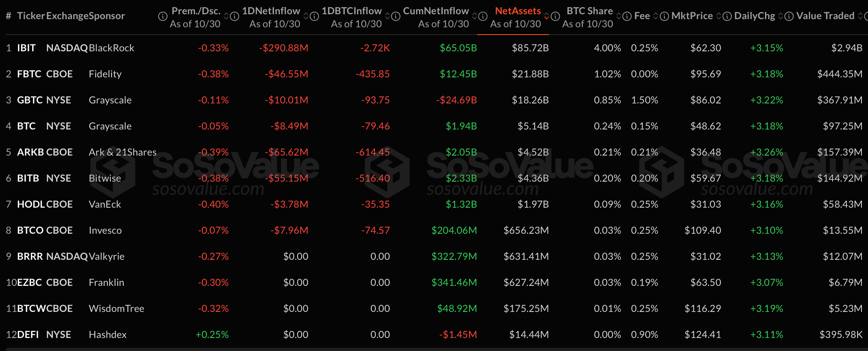The width and height of the screenshot is (868, 351).
Task: Click the BlackRock sponsor cell
Action: pyautogui.click(x=112, y=48)
